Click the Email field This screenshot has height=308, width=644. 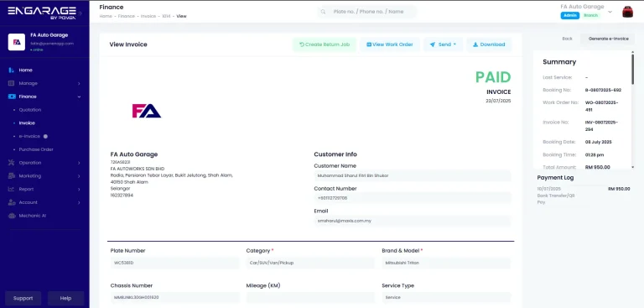tap(413, 221)
